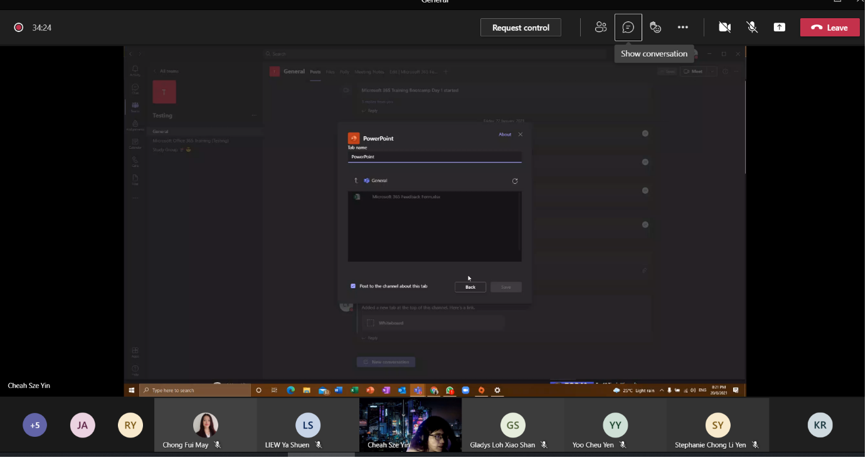Show hidden system tray icons chevron
The height and width of the screenshot is (460, 868).
[x=661, y=390]
